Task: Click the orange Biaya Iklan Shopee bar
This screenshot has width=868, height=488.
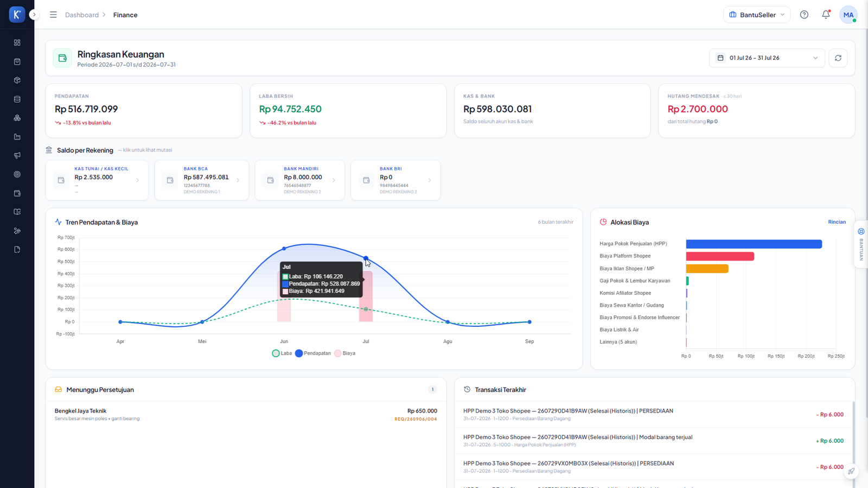Action: pos(707,269)
